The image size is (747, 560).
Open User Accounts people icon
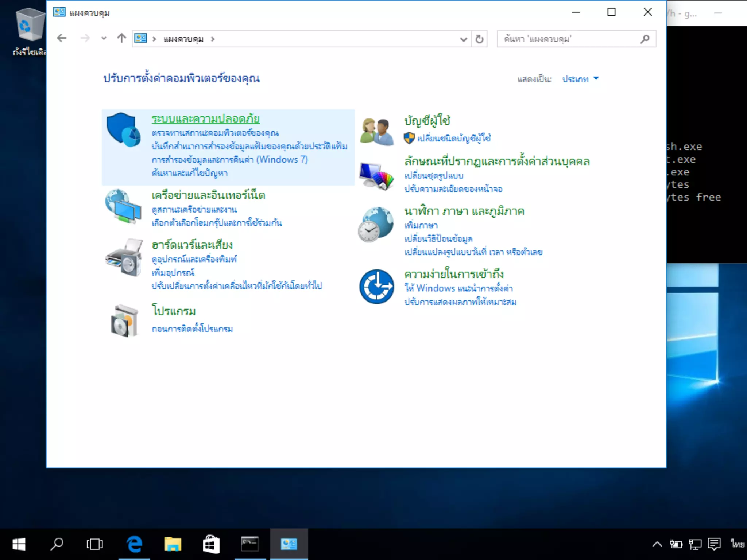coord(376,131)
